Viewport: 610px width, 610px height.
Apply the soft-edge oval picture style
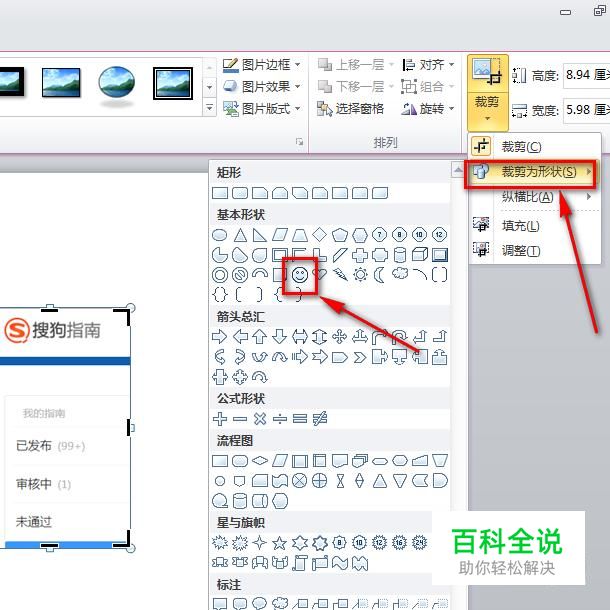pos(116,84)
